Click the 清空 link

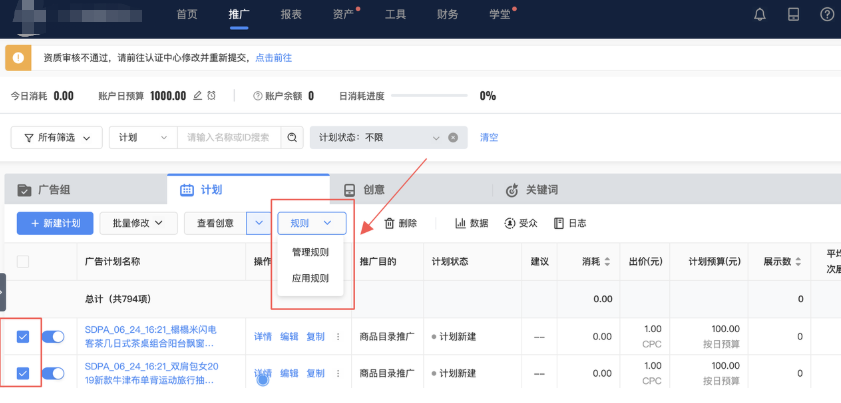[489, 137]
